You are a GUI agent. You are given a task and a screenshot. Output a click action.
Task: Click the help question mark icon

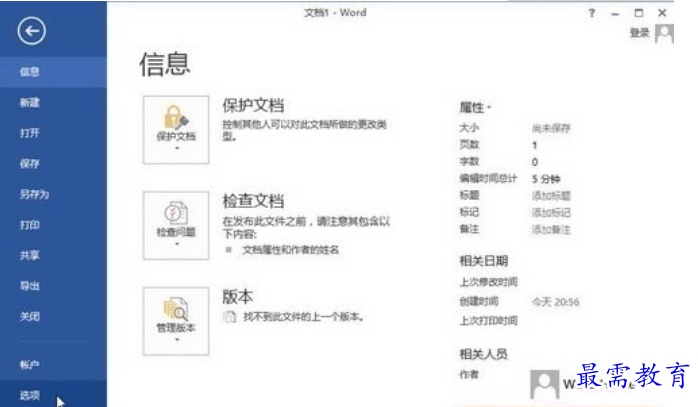(592, 13)
